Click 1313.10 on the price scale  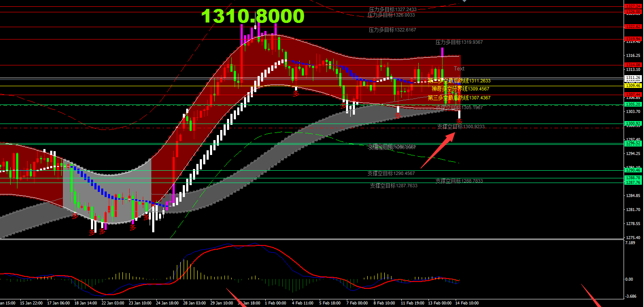633,69
